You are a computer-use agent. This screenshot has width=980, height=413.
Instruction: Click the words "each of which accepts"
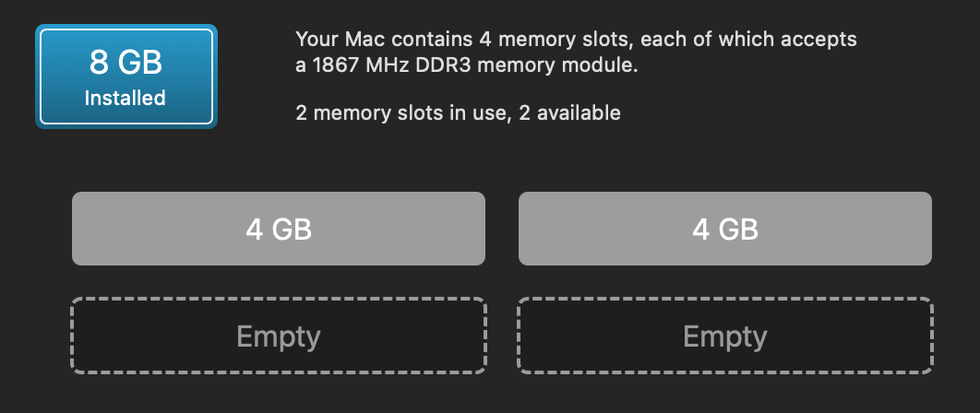point(748,40)
